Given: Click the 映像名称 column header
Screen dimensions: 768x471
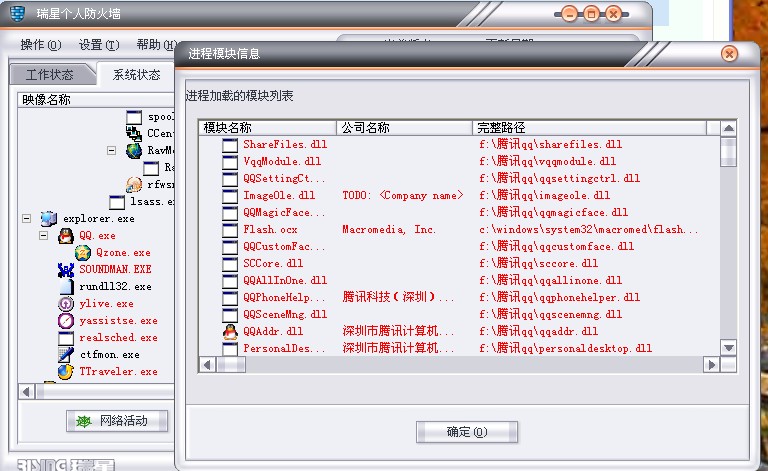Looking at the screenshot, I should [96, 100].
